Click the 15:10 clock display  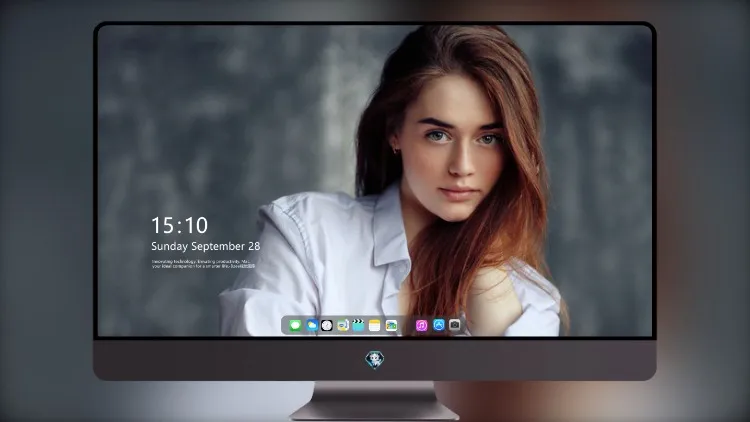(x=179, y=225)
